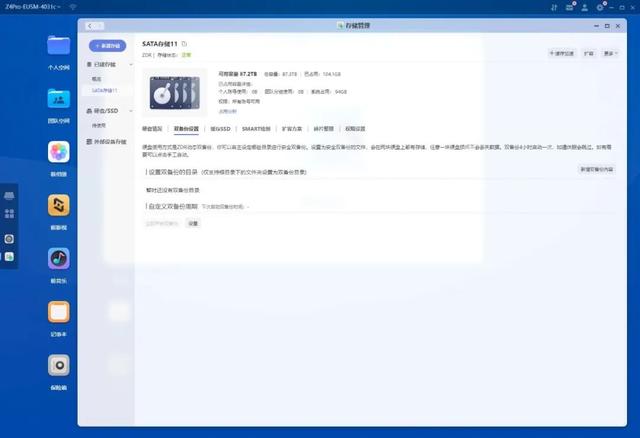Collapse the 已建存储 sidebar section
Viewport: 640px width, 438px height.
[x=131, y=64]
